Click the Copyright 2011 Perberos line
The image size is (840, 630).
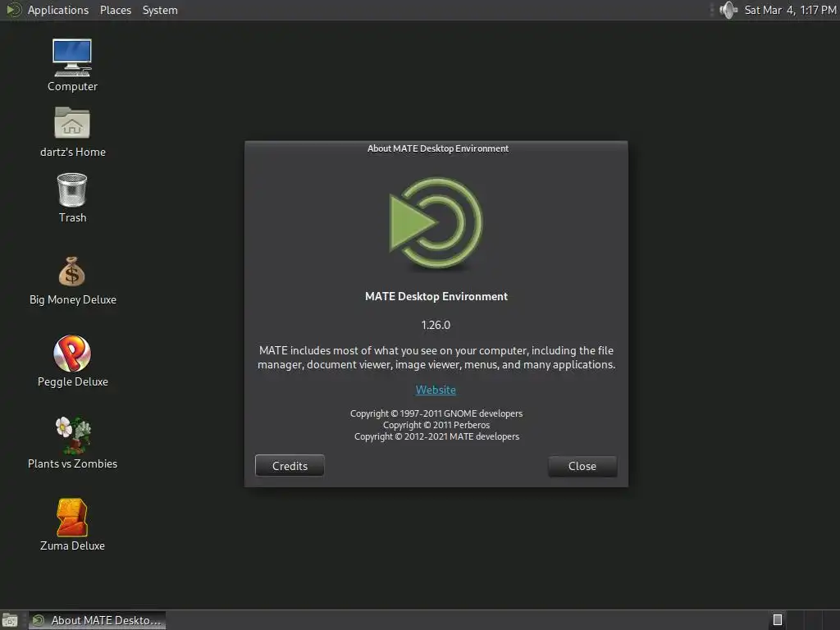click(x=436, y=425)
